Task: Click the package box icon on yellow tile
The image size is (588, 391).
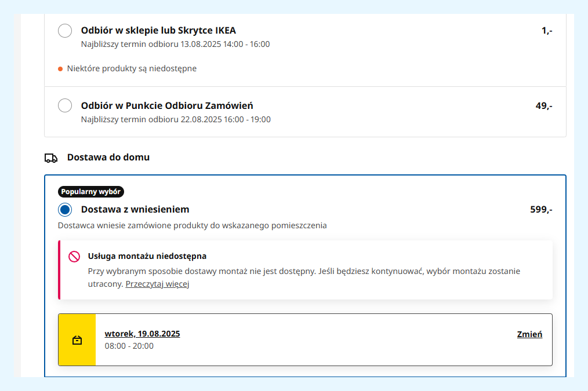Action: point(77,340)
